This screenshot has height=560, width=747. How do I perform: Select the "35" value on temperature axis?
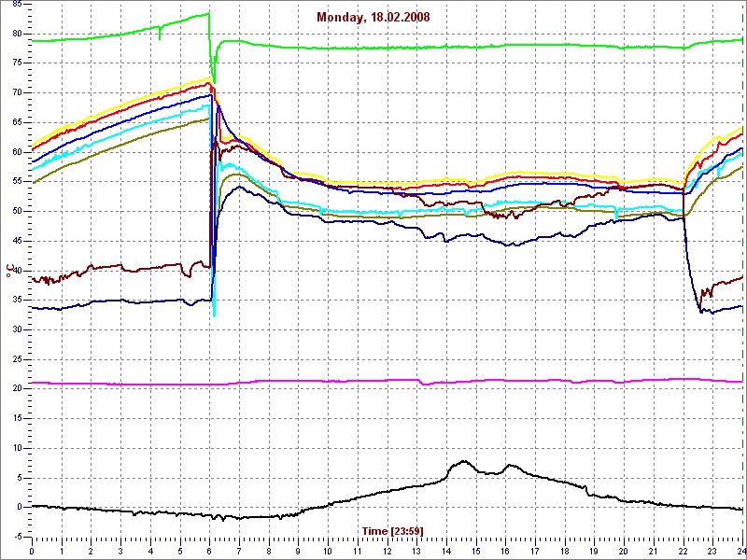click(17, 301)
